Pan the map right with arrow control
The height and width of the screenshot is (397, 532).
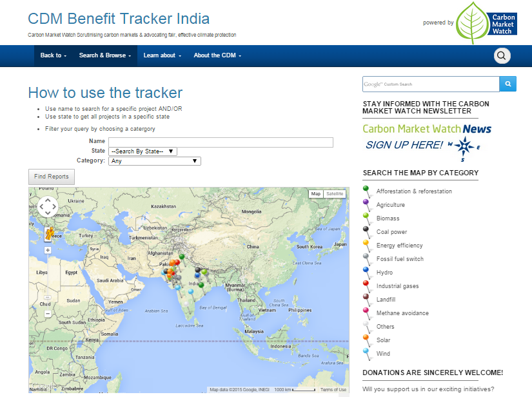(54, 206)
